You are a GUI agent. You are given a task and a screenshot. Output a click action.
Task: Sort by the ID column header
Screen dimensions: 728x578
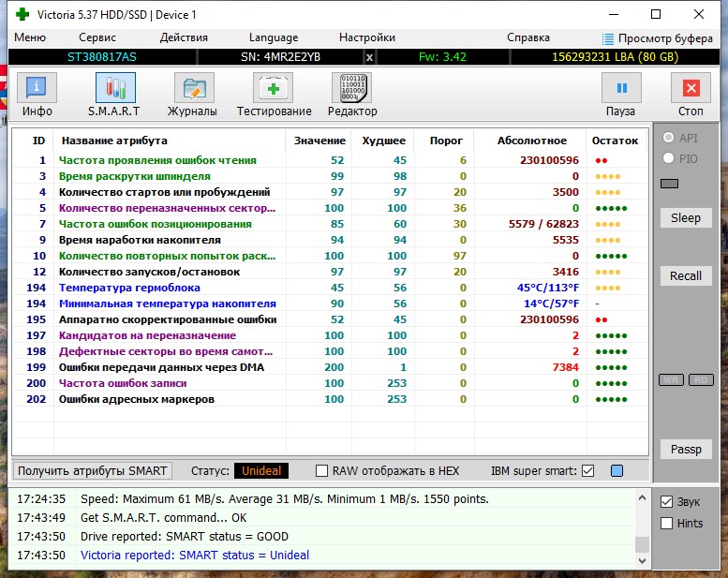(38, 141)
